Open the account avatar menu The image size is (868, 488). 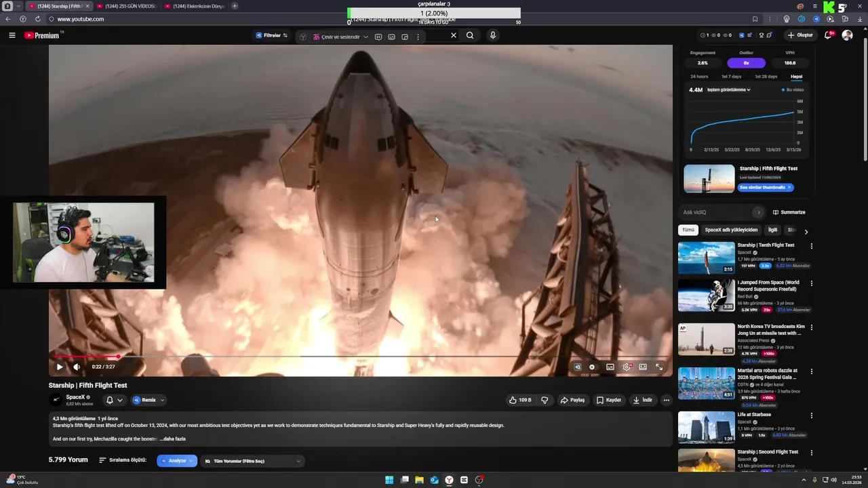pyautogui.click(x=847, y=35)
